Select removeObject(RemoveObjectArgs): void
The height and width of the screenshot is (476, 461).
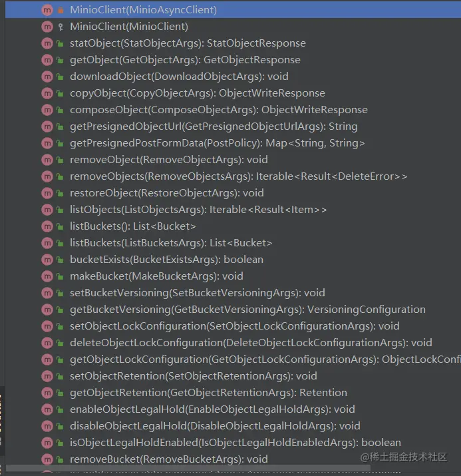[x=169, y=160]
